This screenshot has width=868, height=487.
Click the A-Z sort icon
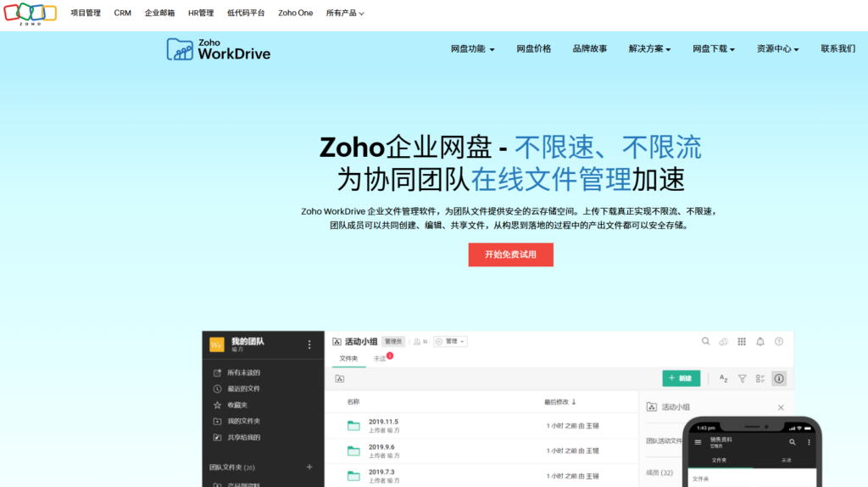724,378
